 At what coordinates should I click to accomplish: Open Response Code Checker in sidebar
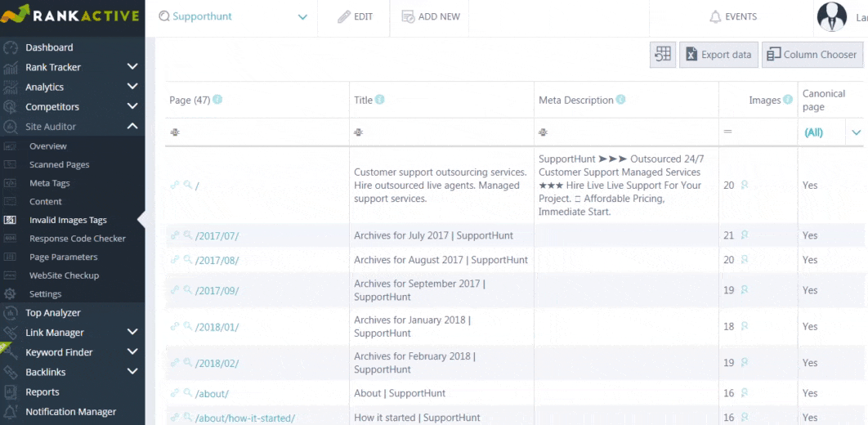pyautogui.click(x=78, y=239)
